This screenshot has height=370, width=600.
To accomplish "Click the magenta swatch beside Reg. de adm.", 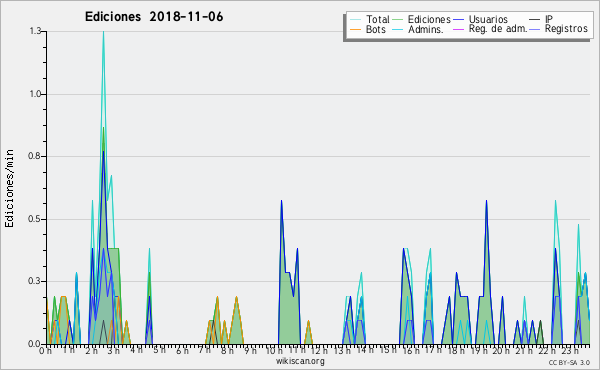I will (x=458, y=29).
